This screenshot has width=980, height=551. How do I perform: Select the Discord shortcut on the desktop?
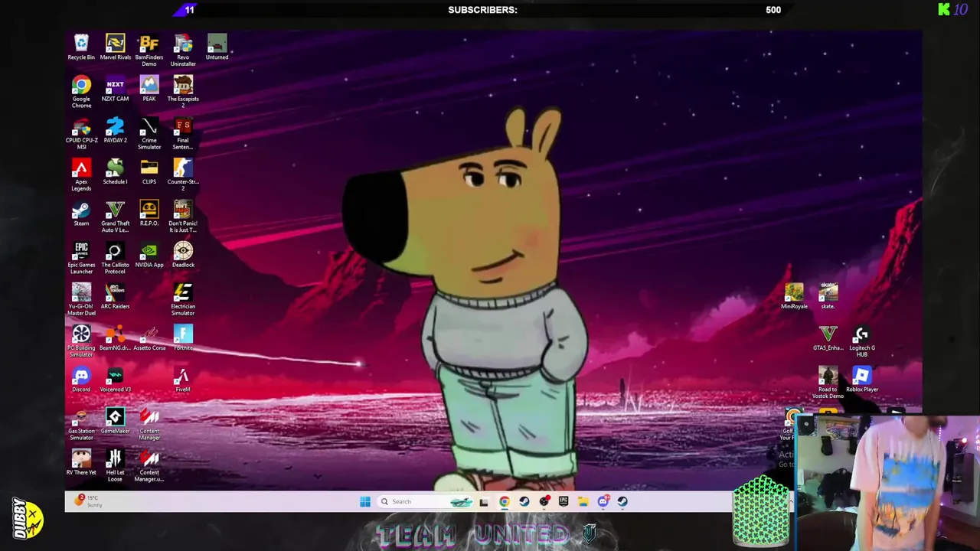coord(81,379)
